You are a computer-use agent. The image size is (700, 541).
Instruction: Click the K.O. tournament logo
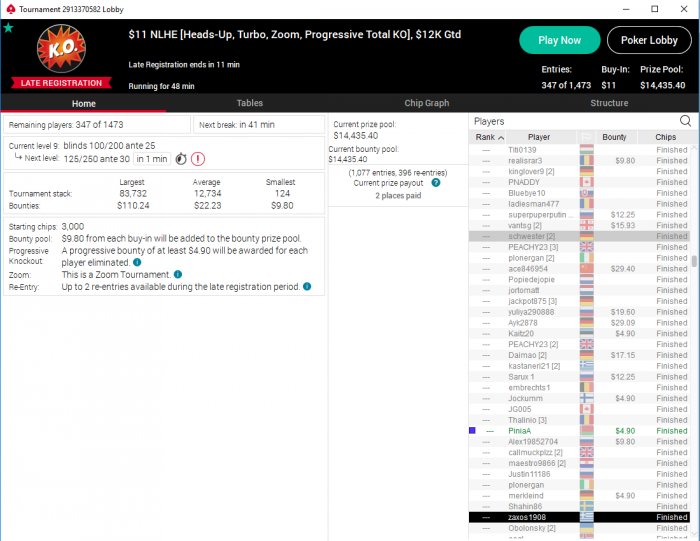click(61, 49)
